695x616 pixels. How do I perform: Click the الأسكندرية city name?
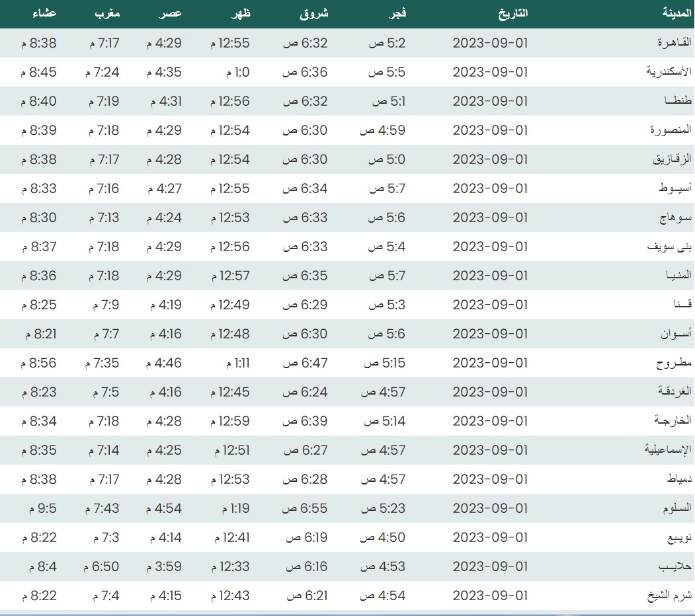669,72
